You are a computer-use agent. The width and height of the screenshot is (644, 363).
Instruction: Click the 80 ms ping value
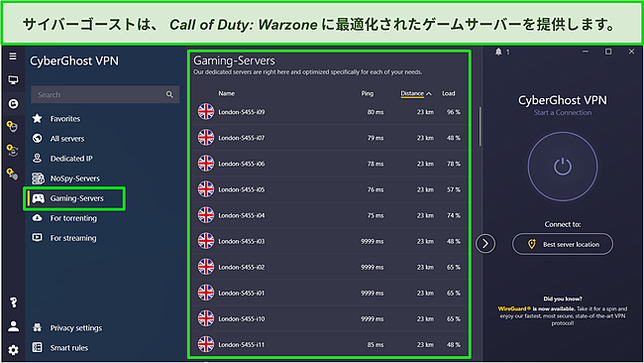(x=376, y=112)
